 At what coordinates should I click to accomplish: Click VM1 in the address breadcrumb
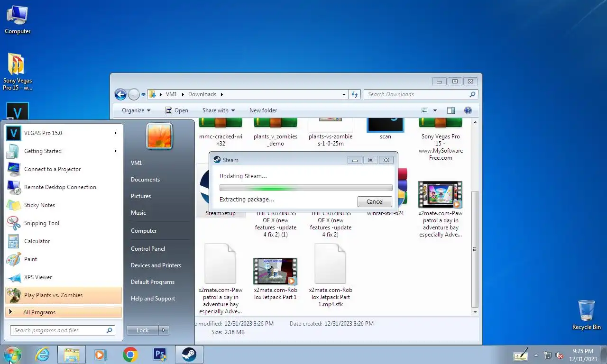click(171, 94)
